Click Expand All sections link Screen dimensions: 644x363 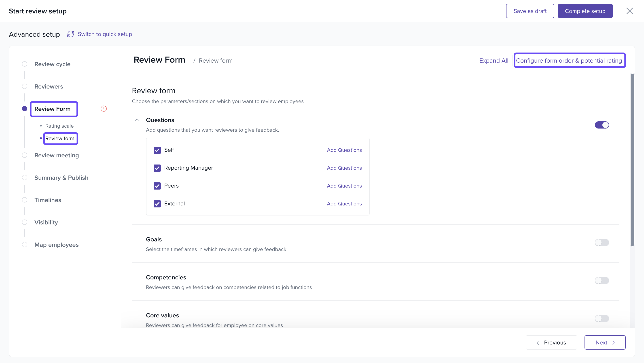coord(494,60)
